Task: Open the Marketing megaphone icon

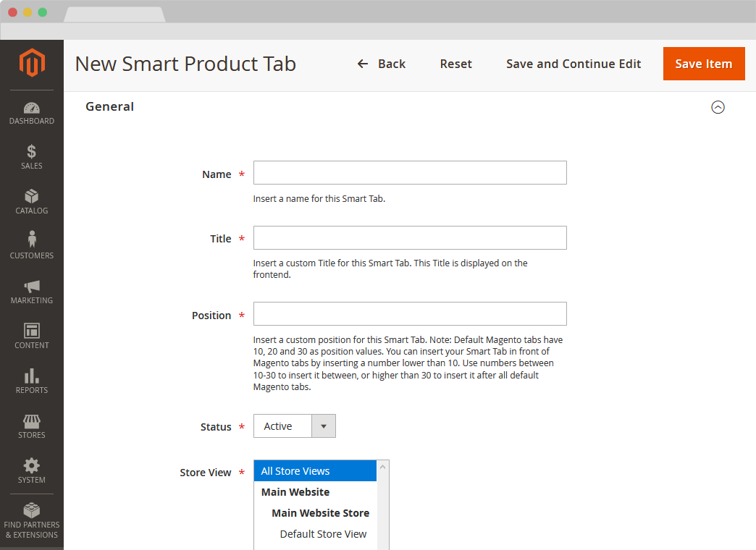Action: pyautogui.click(x=32, y=287)
